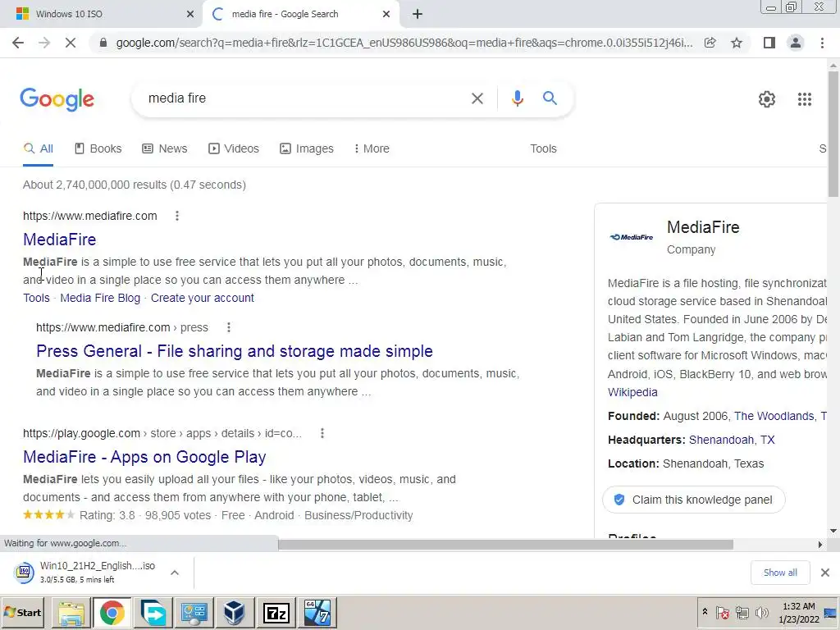The height and width of the screenshot is (630, 840).
Task: Open Press General File sharing result
Action: (x=234, y=351)
